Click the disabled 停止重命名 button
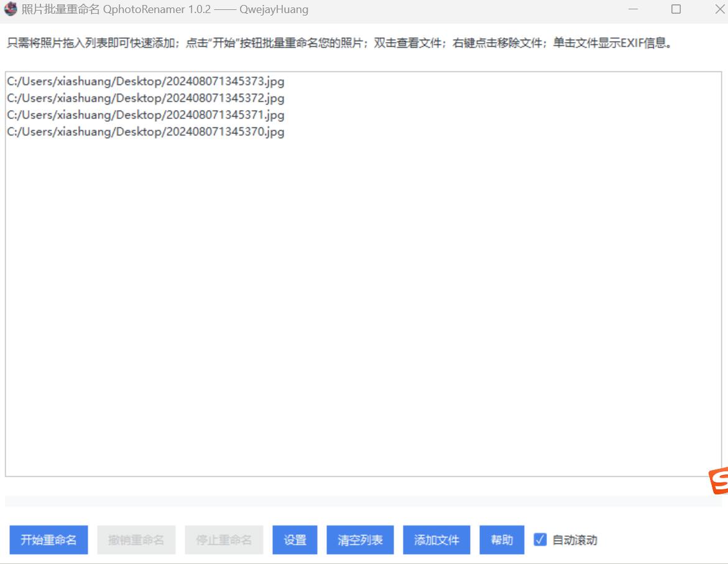 [224, 540]
